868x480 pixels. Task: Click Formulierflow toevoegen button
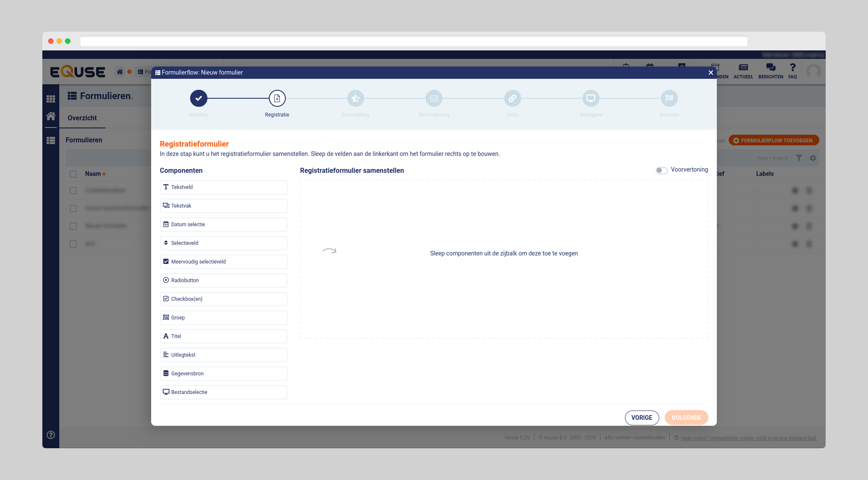click(774, 141)
